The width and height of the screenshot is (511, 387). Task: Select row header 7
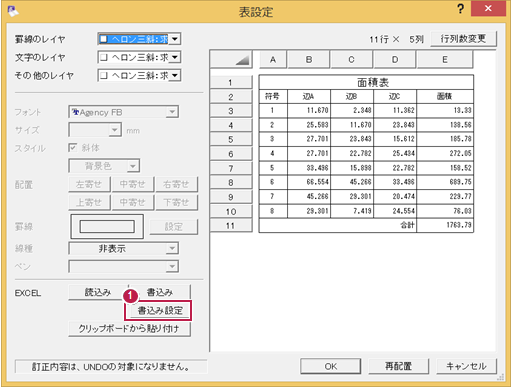pos(231,168)
